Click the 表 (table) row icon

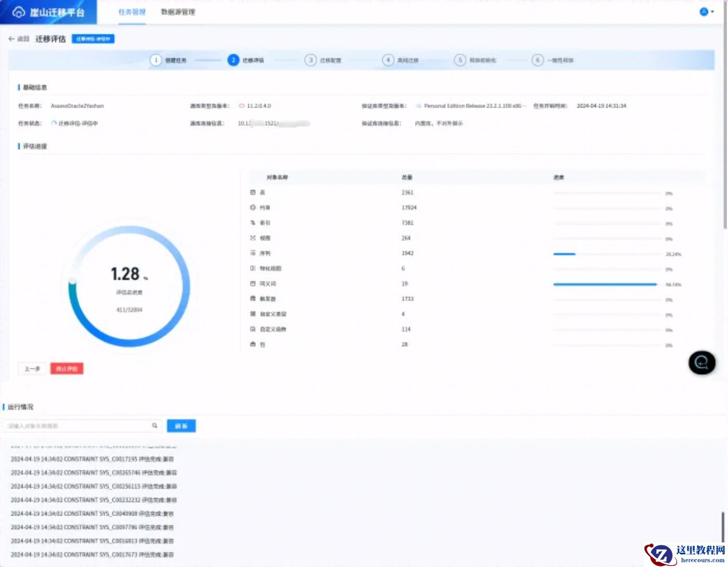click(253, 193)
